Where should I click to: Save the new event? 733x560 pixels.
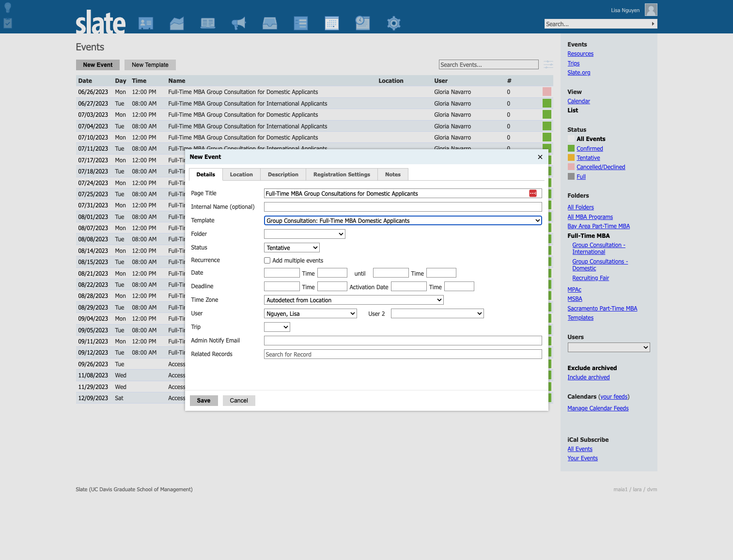pos(203,401)
